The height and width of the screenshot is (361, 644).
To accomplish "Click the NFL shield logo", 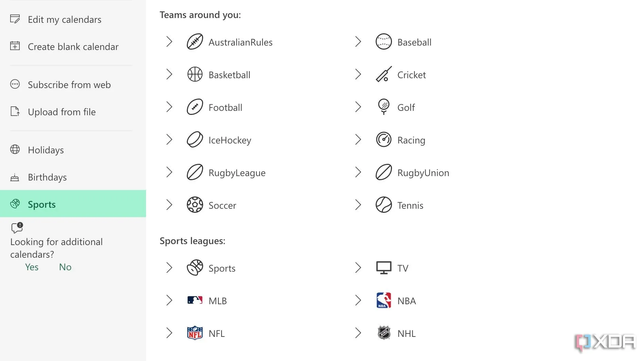I will coord(195,333).
